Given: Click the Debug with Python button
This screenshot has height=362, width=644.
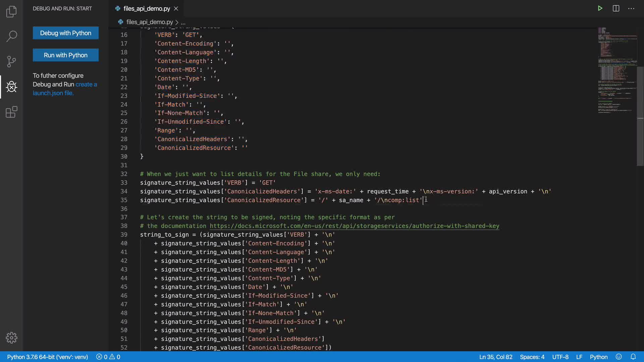Looking at the screenshot, I should 66,33.
